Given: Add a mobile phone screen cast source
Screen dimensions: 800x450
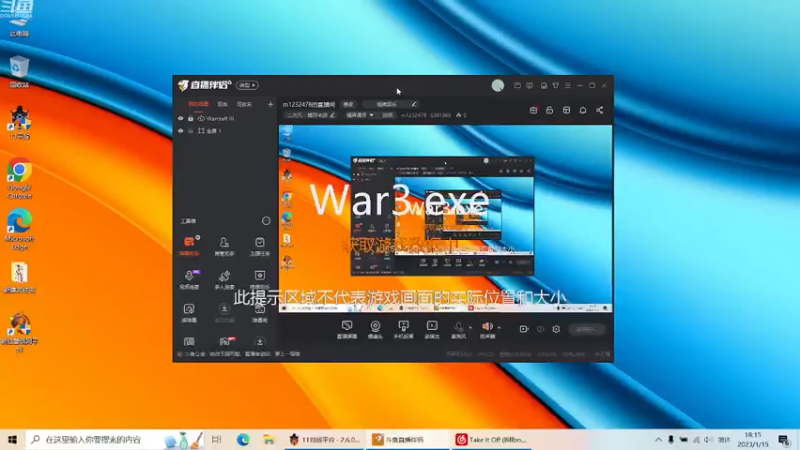Looking at the screenshot, I should [x=404, y=330].
